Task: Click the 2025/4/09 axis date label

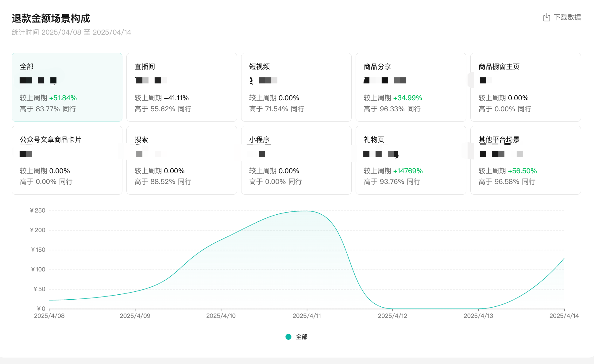Action: pos(135,316)
